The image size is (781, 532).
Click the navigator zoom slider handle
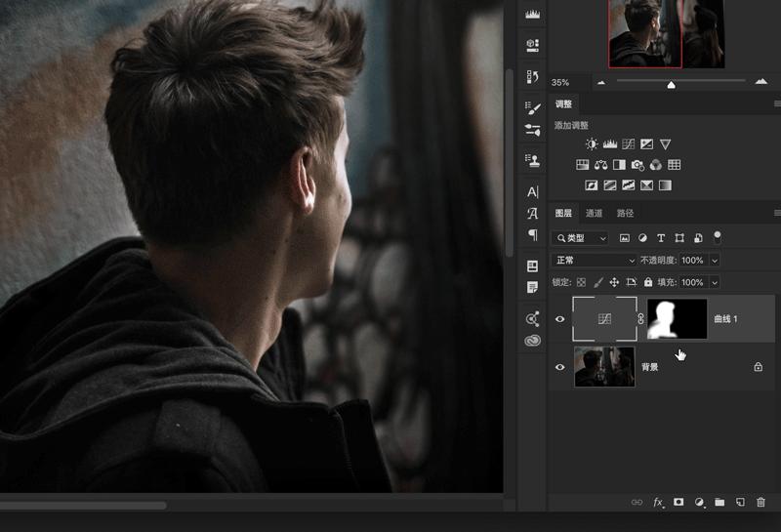click(671, 85)
